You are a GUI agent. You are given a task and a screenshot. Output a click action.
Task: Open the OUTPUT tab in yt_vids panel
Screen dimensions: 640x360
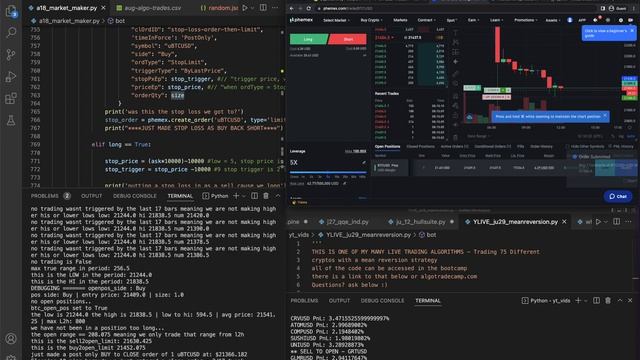(339, 300)
